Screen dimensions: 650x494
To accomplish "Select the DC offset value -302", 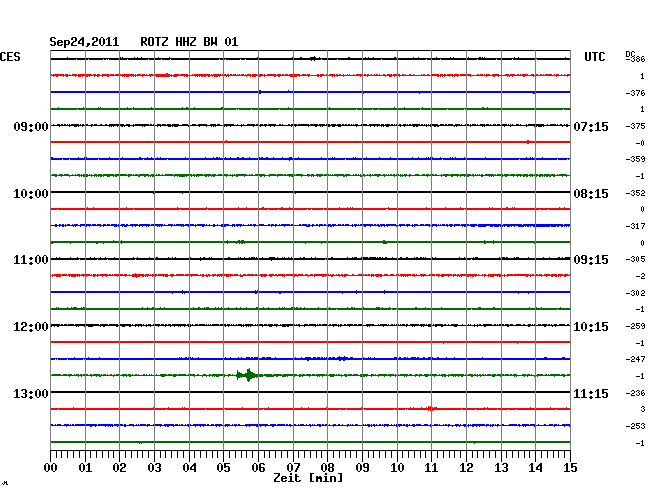I will [635, 293].
